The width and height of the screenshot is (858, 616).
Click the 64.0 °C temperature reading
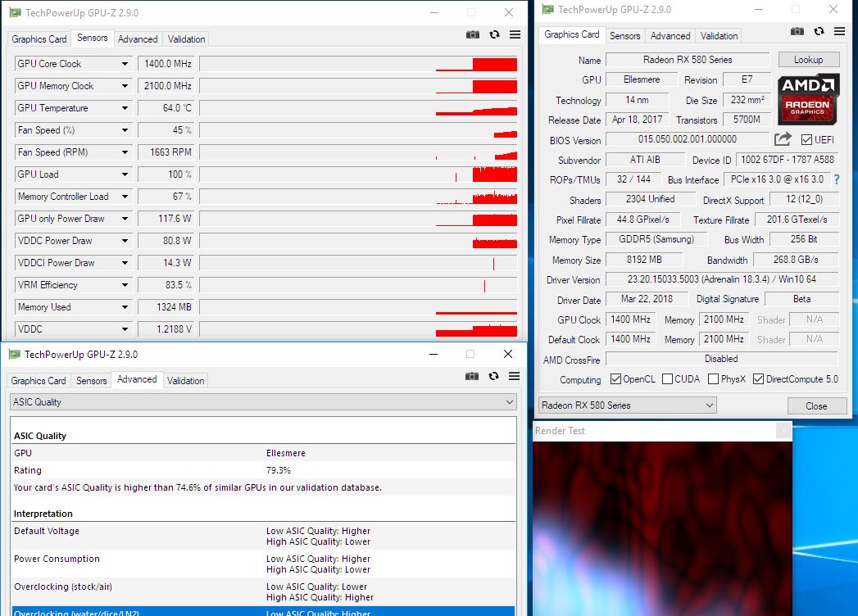(x=167, y=108)
